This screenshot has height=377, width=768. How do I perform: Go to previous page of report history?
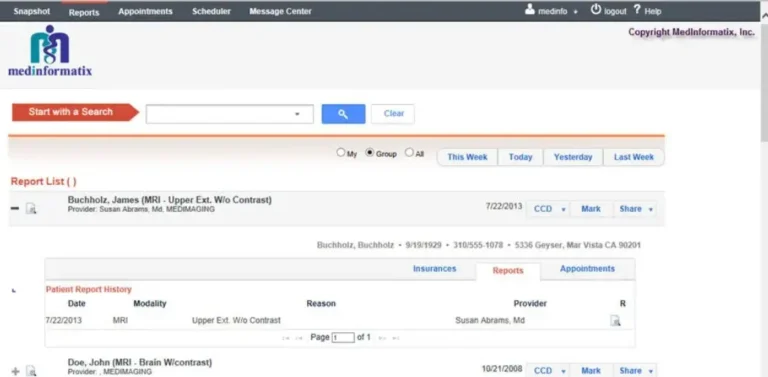click(x=299, y=338)
